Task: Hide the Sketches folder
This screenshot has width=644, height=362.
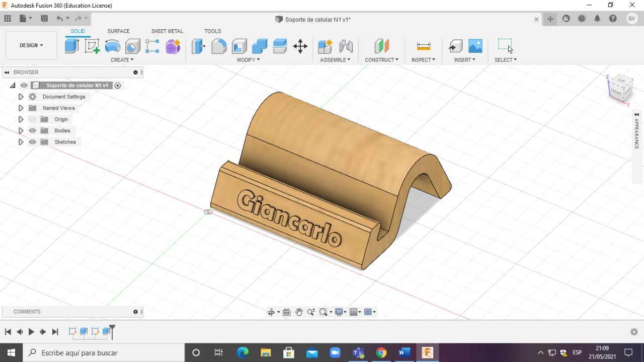Action: [33, 142]
